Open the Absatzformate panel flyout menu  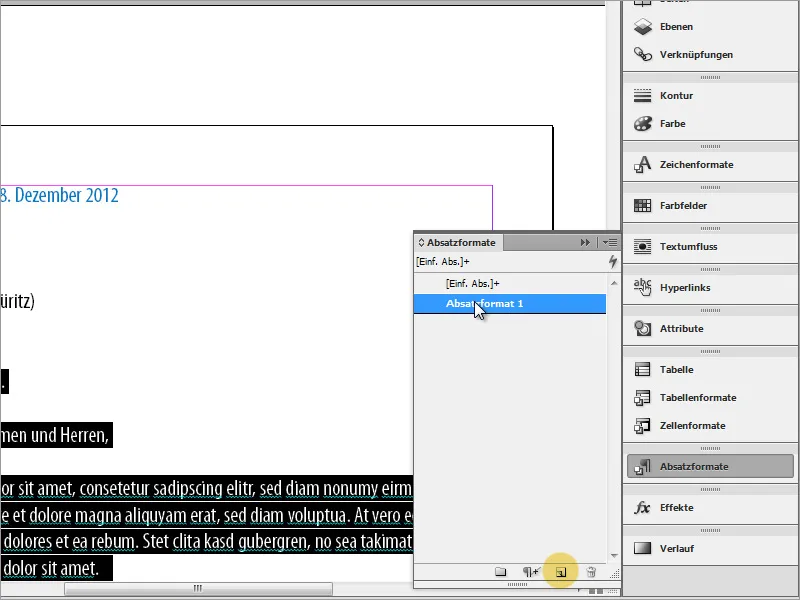pos(612,242)
